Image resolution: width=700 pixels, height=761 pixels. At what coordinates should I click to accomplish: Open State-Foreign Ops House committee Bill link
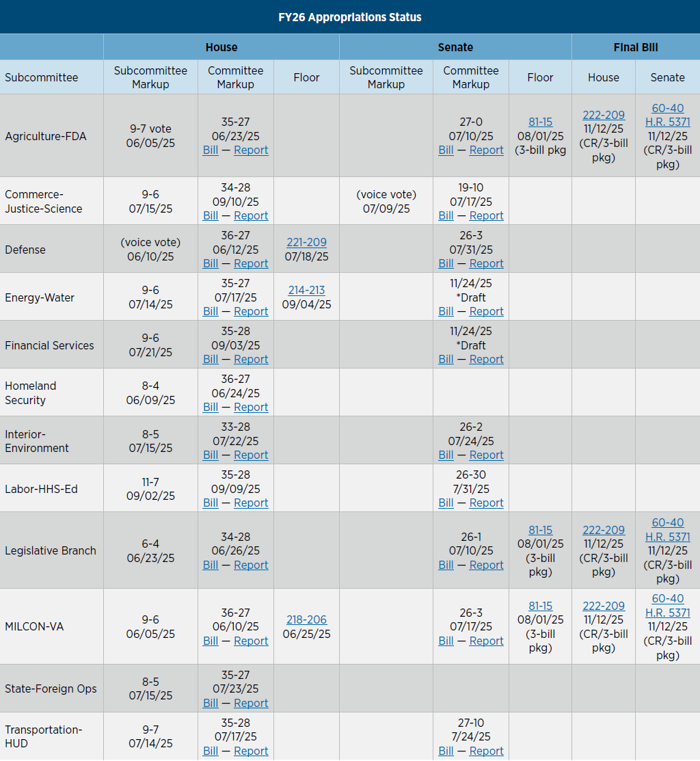[211, 703]
